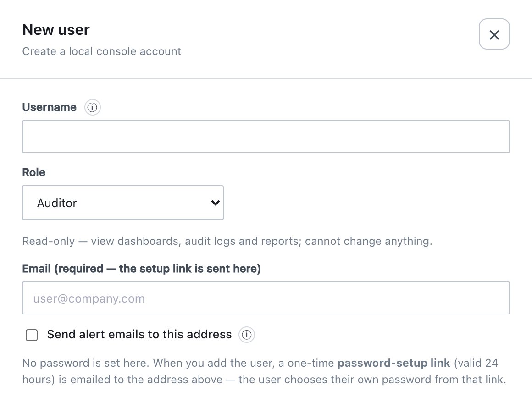Tick the Send alert emails checkbox
This screenshot has width=532, height=408.
[32, 335]
